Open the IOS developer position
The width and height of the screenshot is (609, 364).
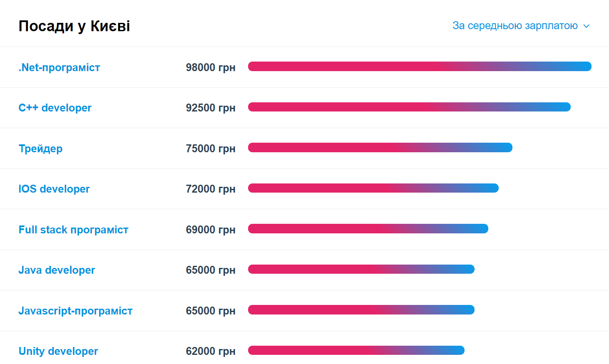(54, 189)
